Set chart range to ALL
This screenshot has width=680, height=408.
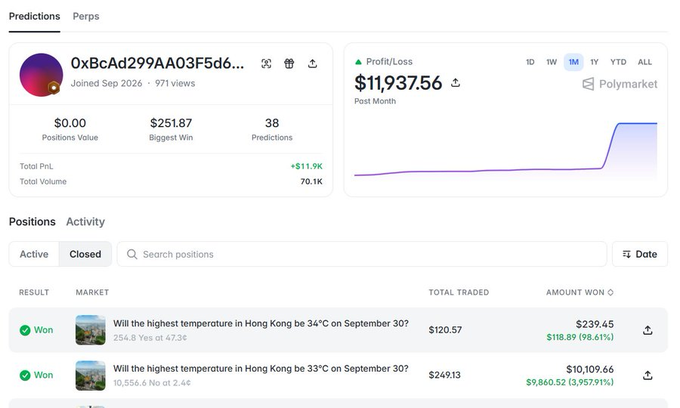pyautogui.click(x=644, y=62)
